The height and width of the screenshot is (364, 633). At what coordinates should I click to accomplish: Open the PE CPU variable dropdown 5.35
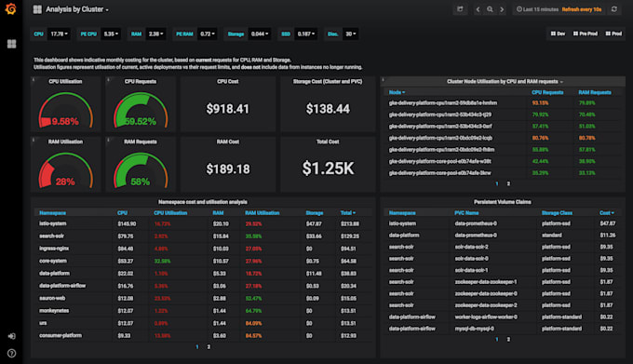coord(111,34)
